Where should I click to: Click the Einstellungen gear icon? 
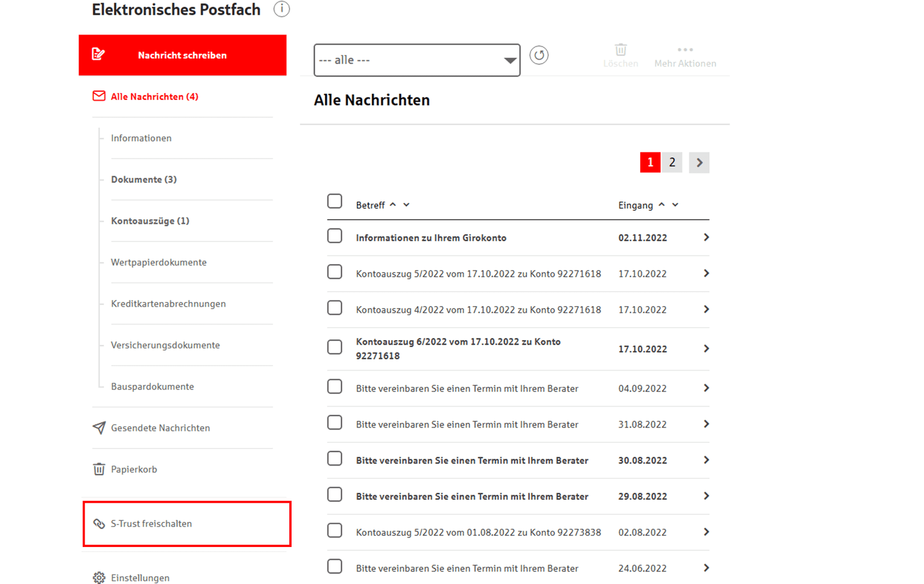99,577
